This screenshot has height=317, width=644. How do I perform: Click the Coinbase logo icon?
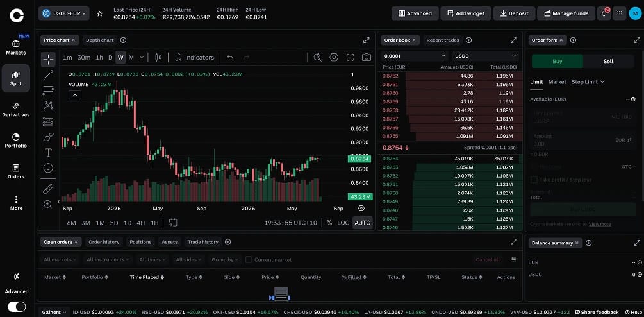(17, 15)
